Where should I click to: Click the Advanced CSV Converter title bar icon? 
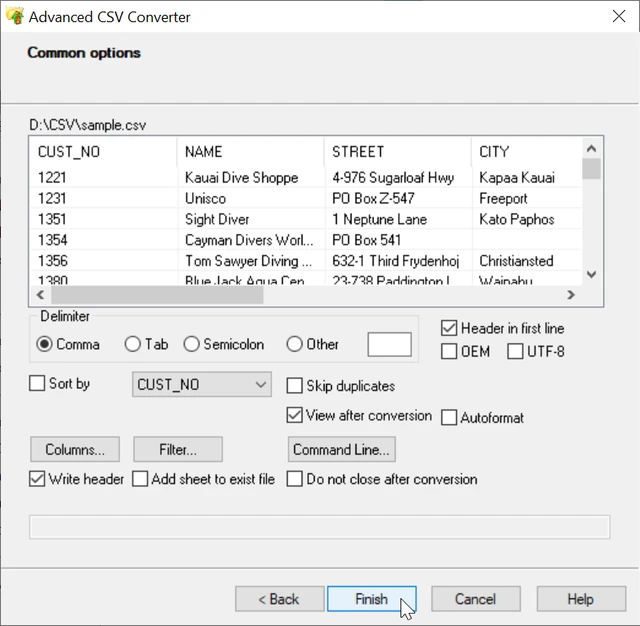(x=15, y=16)
